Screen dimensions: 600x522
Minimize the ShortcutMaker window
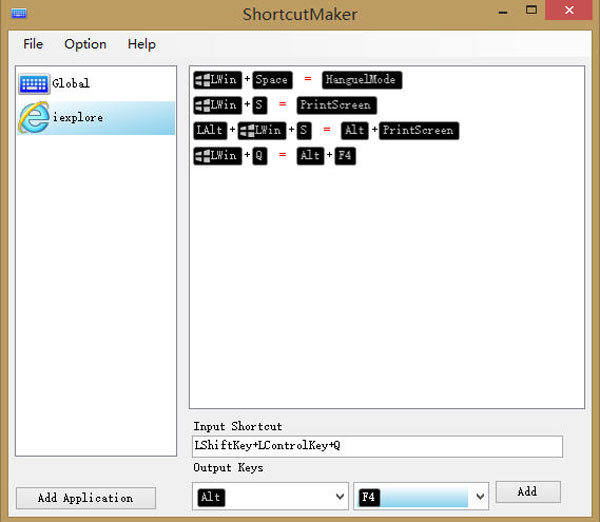pyautogui.click(x=503, y=11)
